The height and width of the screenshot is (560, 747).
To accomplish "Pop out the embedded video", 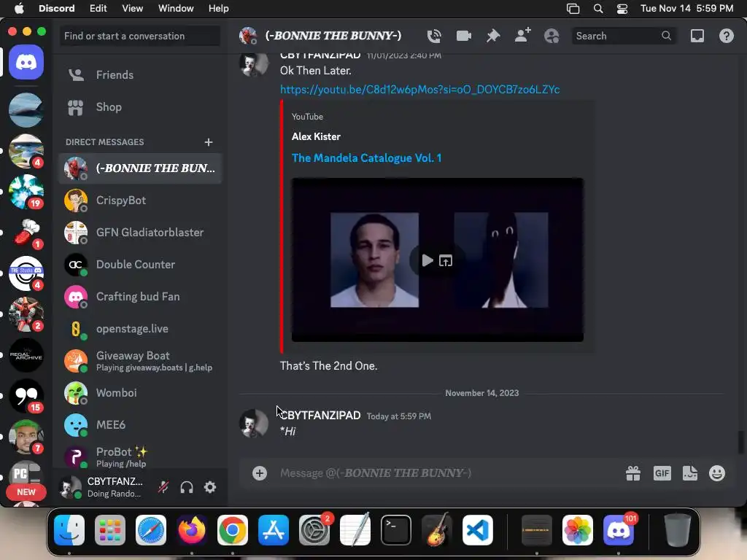I will click(446, 260).
